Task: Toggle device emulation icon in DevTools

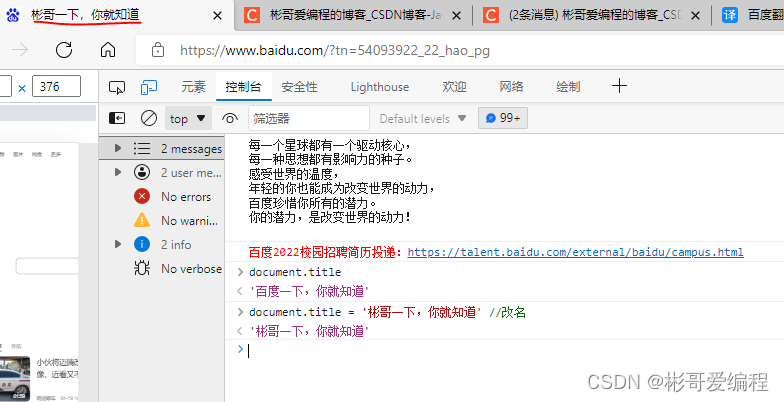Action: (148, 87)
